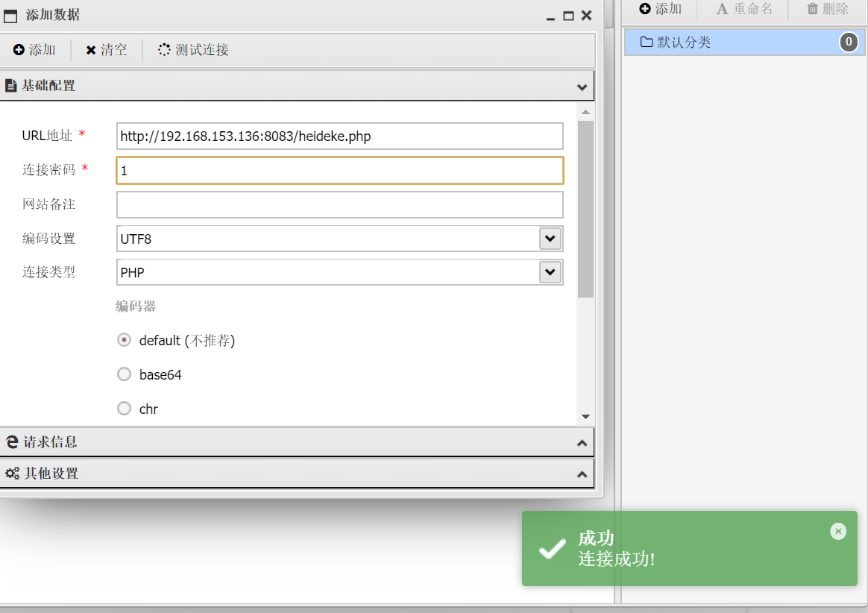Click the window icon beside the 添加数据 title
This screenshot has height=613, width=868.
[x=10, y=16]
